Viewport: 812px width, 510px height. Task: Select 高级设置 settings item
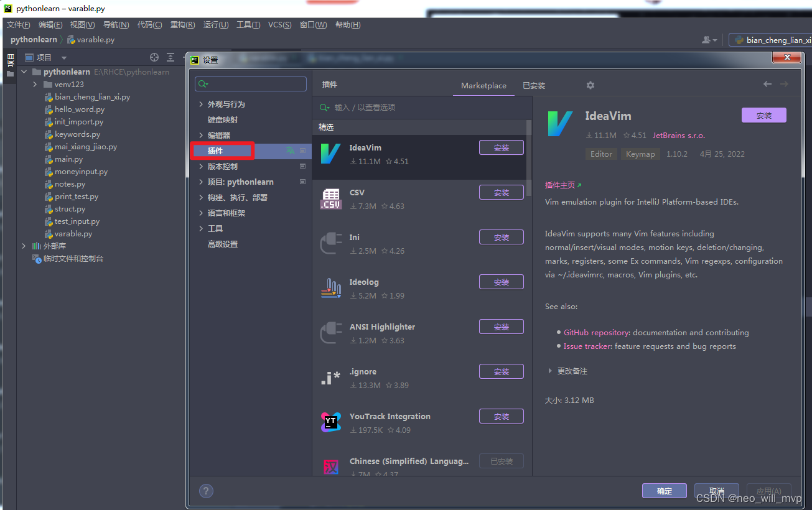(222, 244)
